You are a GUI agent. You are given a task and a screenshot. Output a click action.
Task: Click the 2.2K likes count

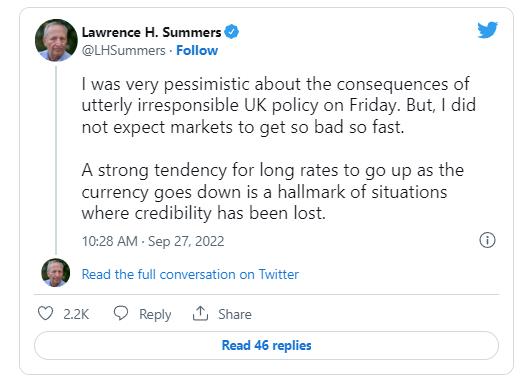[76, 314]
